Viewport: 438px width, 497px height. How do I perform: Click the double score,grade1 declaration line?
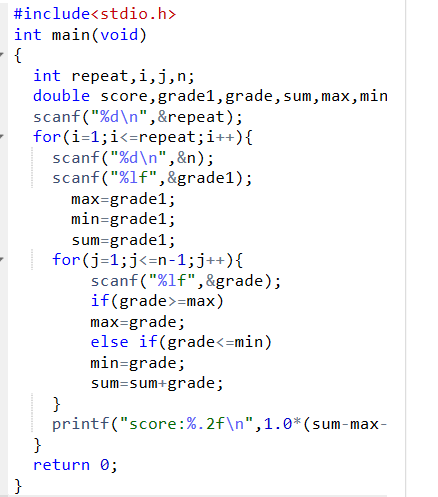pyautogui.click(x=210, y=96)
